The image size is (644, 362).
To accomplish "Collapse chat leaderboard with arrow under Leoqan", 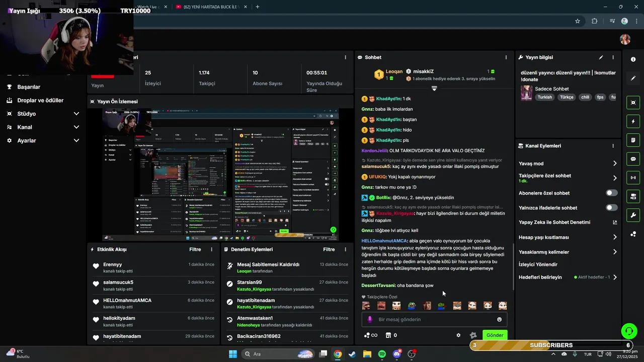I will (x=434, y=88).
